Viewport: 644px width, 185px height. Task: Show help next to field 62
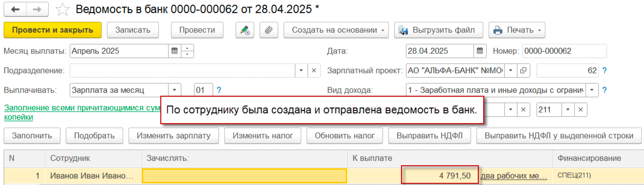[x=604, y=70]
